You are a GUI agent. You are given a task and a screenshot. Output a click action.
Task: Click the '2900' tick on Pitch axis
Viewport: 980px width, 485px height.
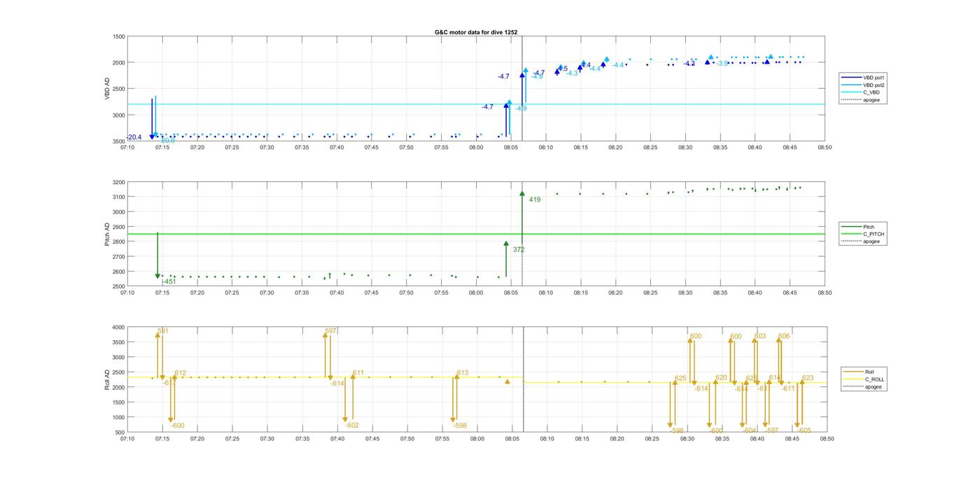118,227
